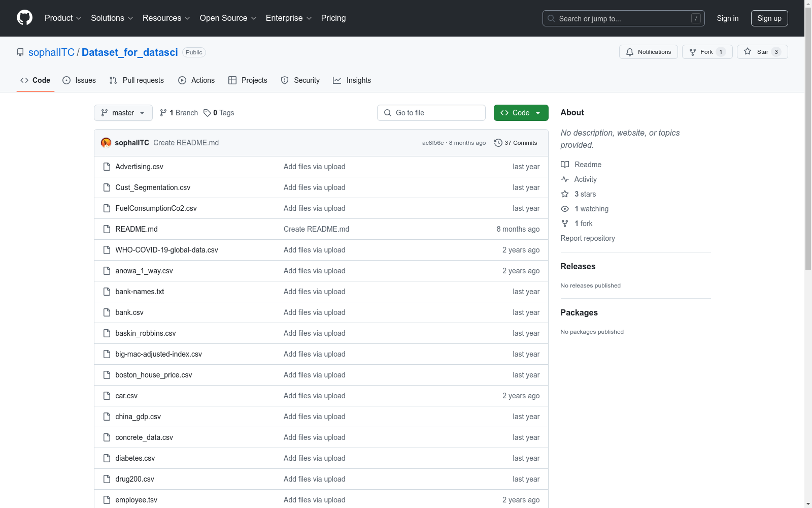This screenshot has height=508, width=812.
Task: Click the sophallTC avatar image
Action: [x=106, y=143]
